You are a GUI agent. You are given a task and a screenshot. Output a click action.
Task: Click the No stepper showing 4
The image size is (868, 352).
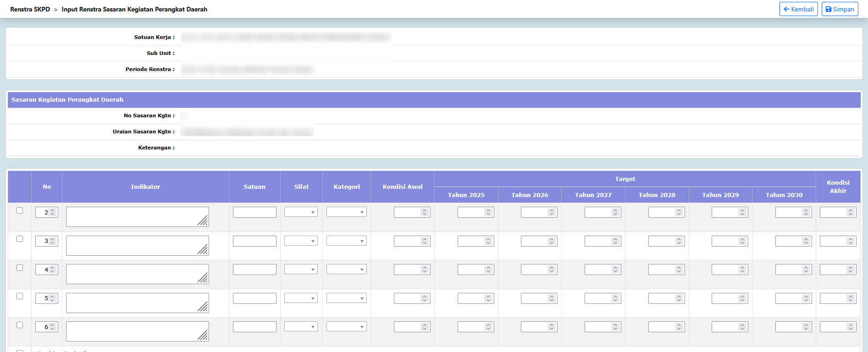coord(46,269)
